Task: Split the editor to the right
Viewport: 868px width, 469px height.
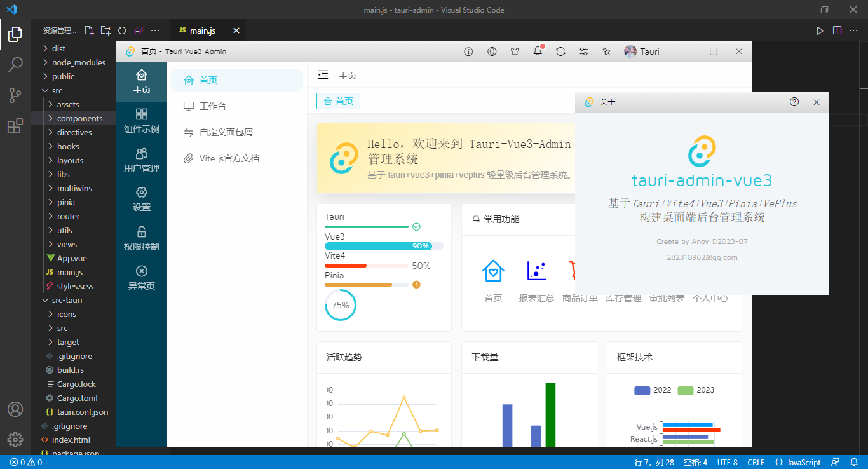Action: pyautogui.click(x=837, y=31)
